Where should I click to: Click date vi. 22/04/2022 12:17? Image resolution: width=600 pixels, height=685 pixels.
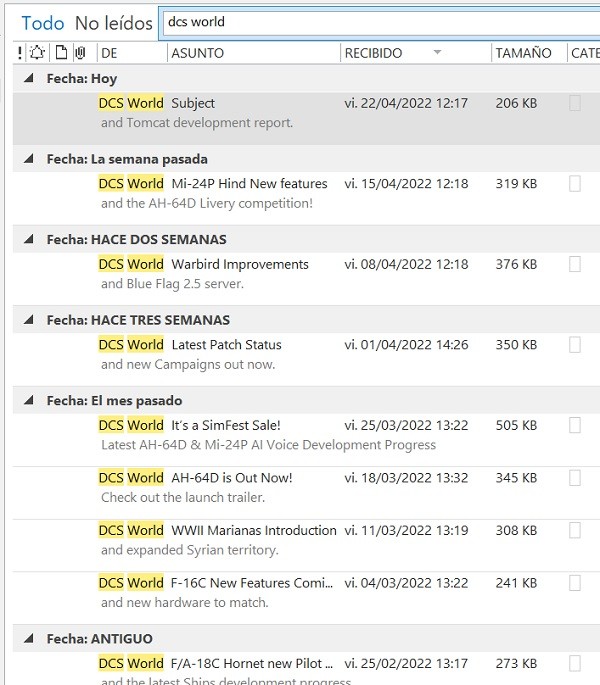coord(406,104)
